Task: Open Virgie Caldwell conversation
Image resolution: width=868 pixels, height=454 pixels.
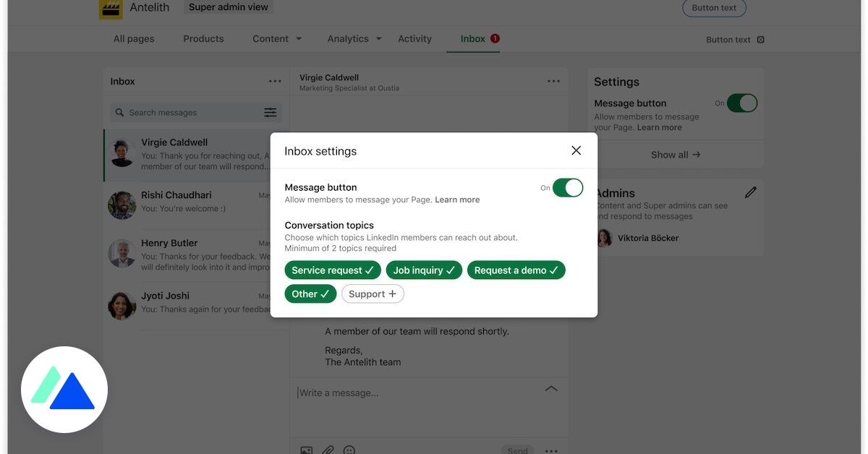Action: point(196,154)
